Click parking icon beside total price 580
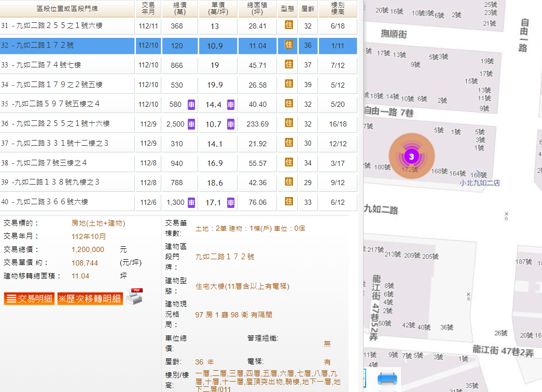The width and height of the screenshot is (542, 392). pyautogui.click(x=191, y=104)
